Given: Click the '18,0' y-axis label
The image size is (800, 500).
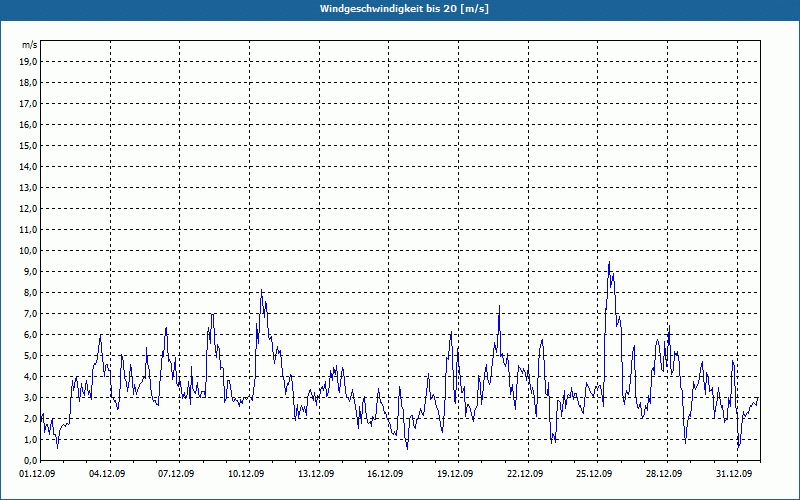Looking at the screenshot, I should (28, 83).
